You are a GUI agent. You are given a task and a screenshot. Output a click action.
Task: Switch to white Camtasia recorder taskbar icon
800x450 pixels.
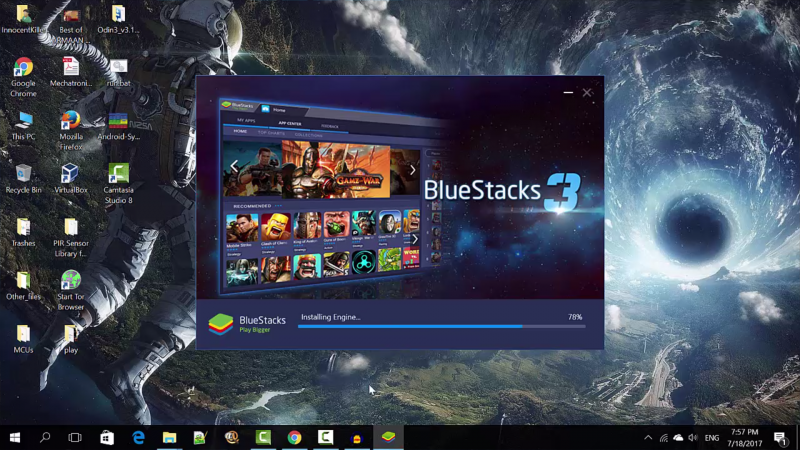tap(326, 438)
